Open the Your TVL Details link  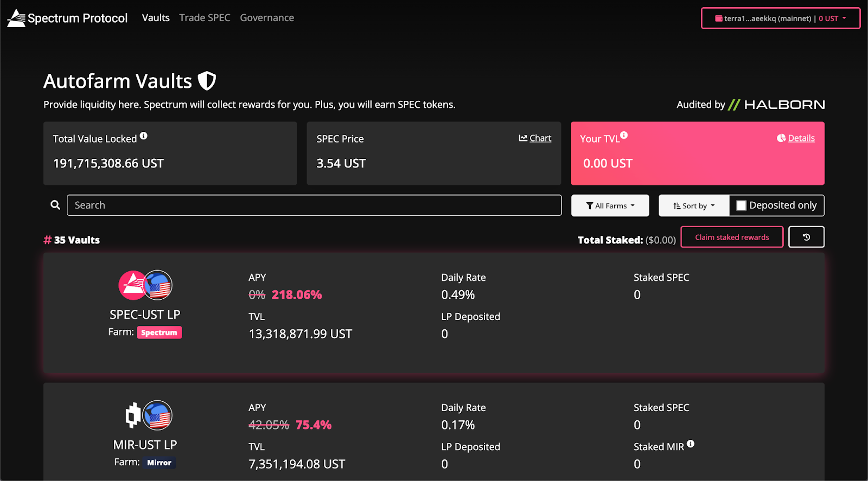click(x=796, y=138)
